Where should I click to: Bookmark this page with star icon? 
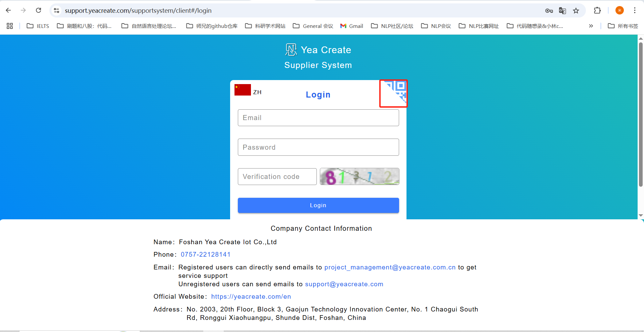[576, 11]
